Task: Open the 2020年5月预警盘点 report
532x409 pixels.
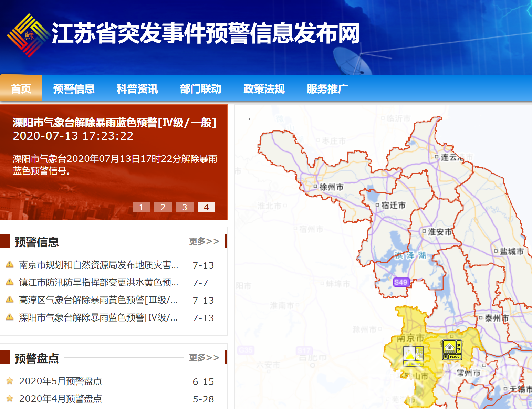Action: pos(61,381)
